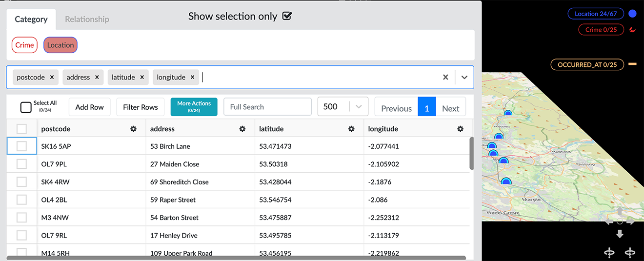Switch to the Relationship tab

pyautogui.click(x=87, y=20)
